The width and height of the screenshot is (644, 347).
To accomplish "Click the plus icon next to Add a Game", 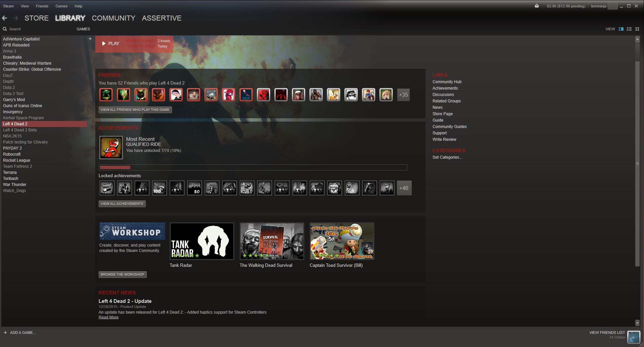I will coord(5,333).
